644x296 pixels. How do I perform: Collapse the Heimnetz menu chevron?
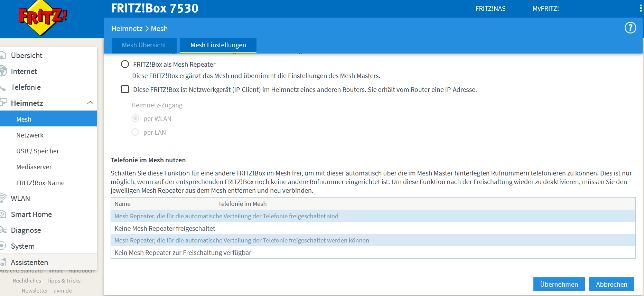coord(90,103)
